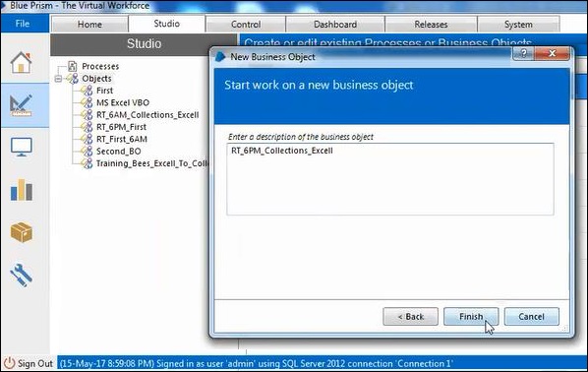588x372 pixels.
Task: Click the icon beside First object
Action: (x=87, y=91)
